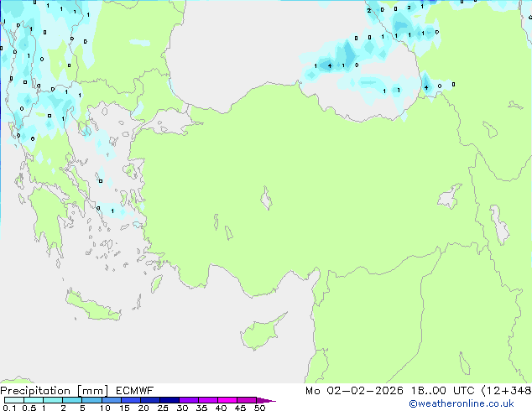Select the legend color between 5 and 10
This screenshot has width=532, height=411.
click(92, 401)
